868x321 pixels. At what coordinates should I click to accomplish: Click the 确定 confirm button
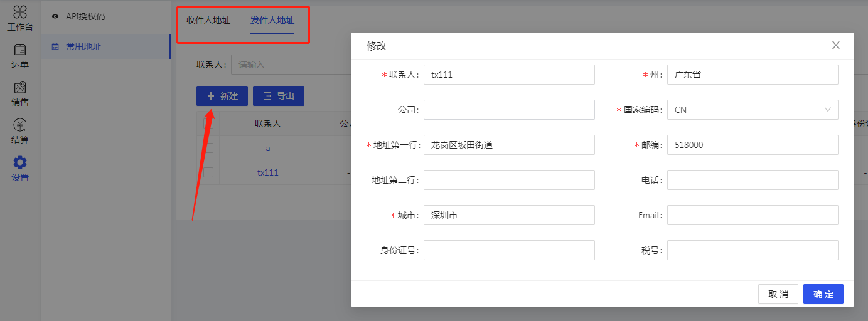click(x=823, y=294)
